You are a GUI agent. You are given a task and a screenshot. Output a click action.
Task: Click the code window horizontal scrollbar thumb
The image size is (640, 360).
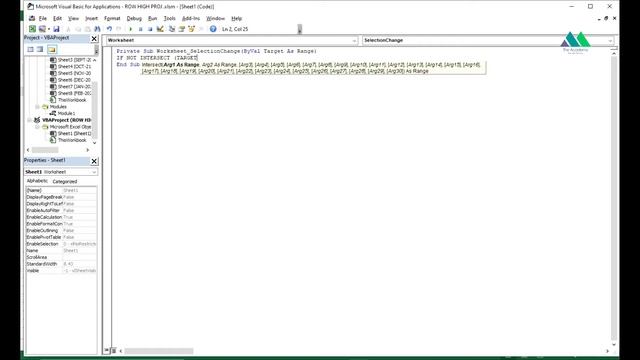tap(159, 351)
